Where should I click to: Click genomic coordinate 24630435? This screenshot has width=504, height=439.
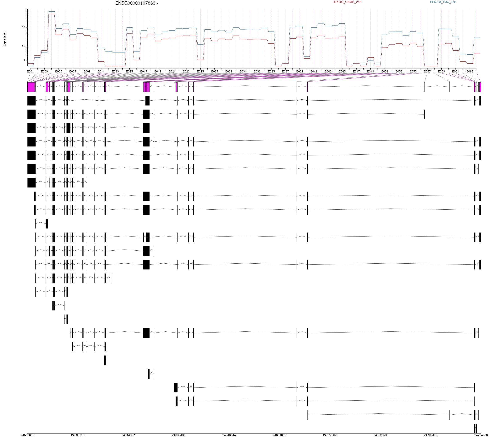[178, 435]
